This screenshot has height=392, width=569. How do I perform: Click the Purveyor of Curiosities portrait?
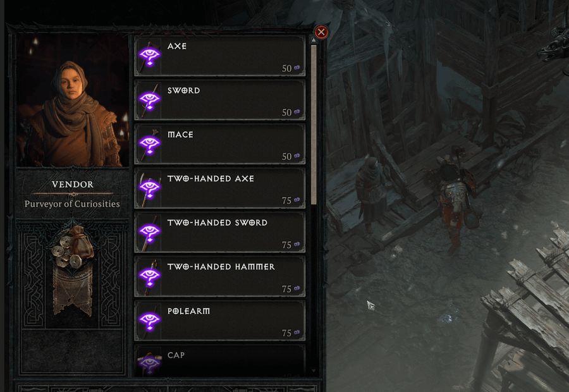(x=73, y=101)
